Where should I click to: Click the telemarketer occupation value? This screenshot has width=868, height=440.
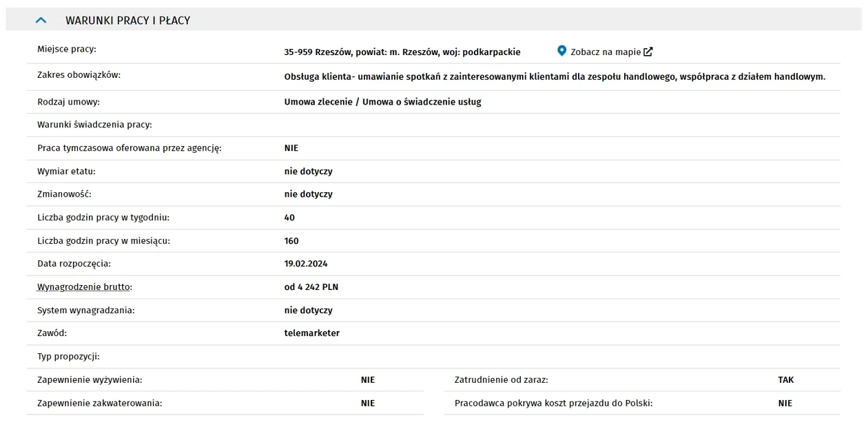click(x=312, y=333)
